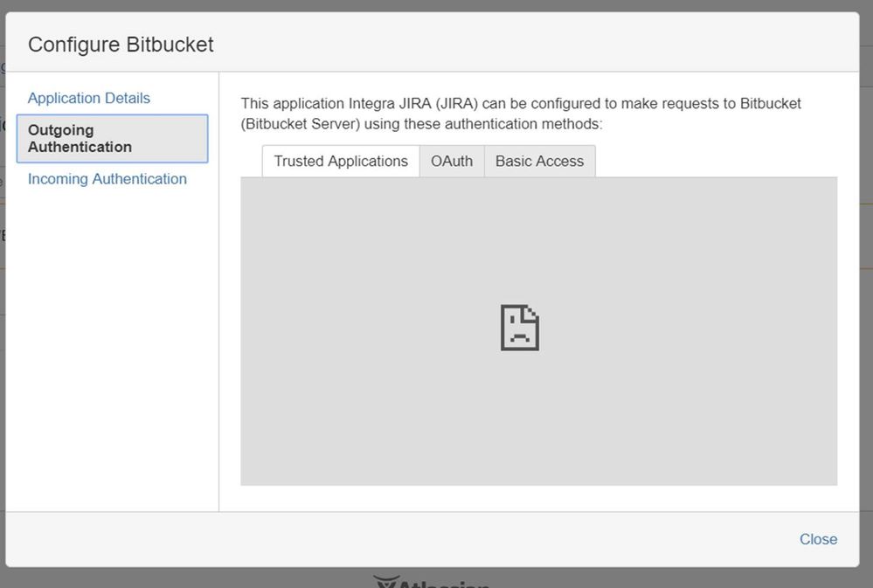Select Outgoing Authentication in the sidebar
Screen dimensions: 873x588
(113, 139)
